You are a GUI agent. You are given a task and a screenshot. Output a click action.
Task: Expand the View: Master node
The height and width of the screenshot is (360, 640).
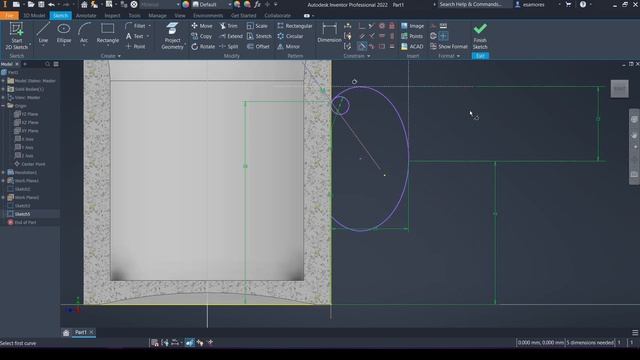point(3,97)
